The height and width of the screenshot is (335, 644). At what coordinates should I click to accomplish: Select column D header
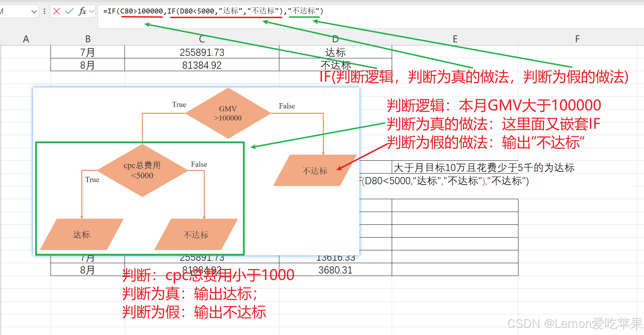pos(336,39)
